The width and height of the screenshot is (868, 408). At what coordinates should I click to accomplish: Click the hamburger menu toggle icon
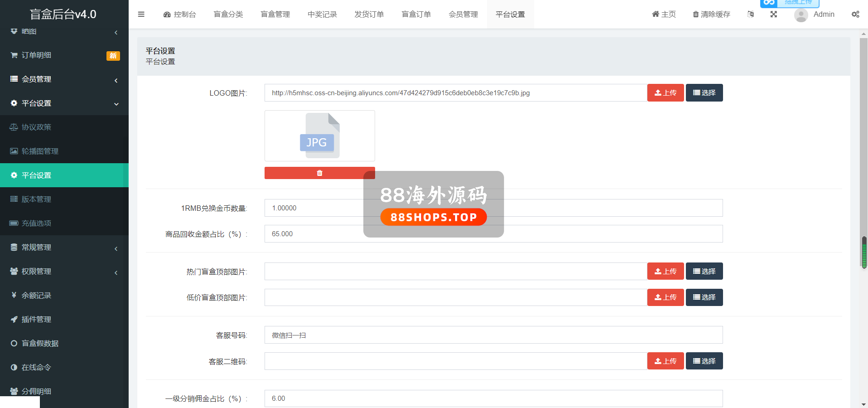pos(141,15)
